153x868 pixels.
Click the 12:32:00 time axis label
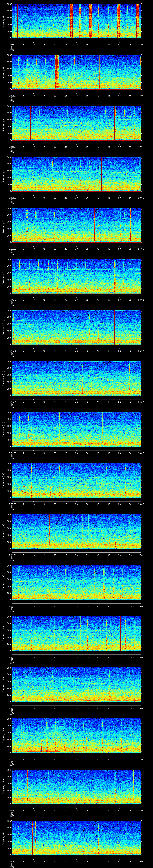[x=12, y=861]
